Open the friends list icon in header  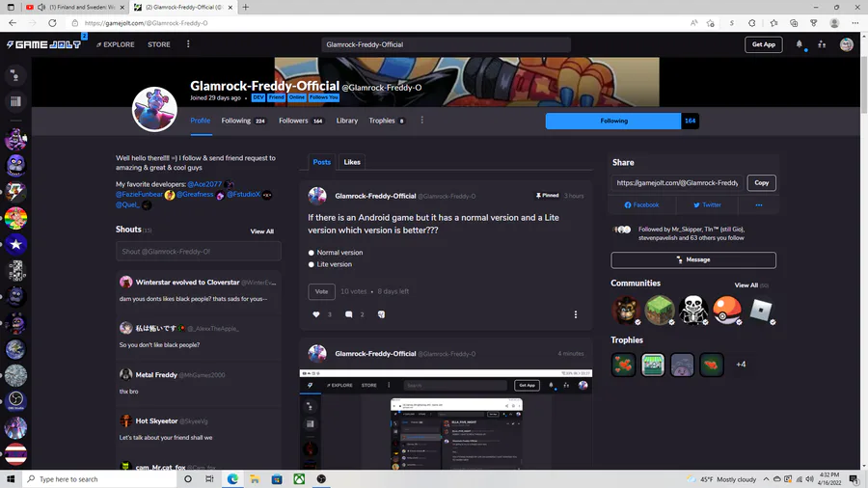click(x=822, y=44)
